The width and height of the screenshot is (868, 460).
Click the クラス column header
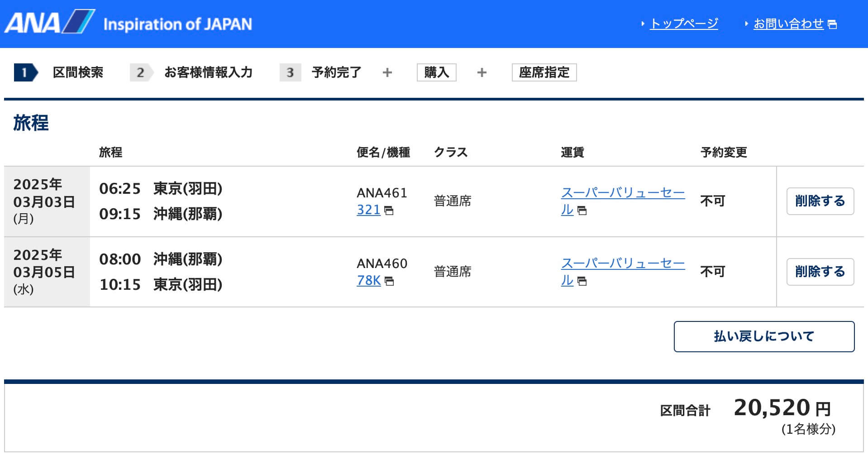click(451, 153)
